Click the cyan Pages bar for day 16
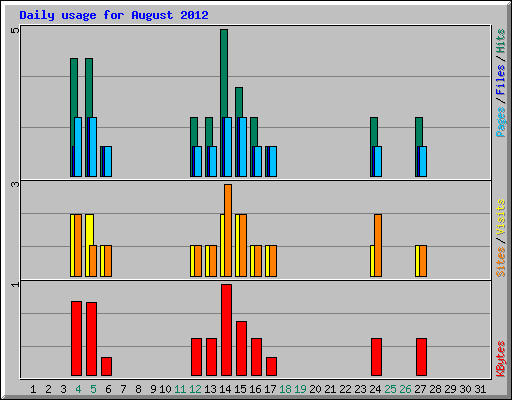 click(x=258, y=161)
